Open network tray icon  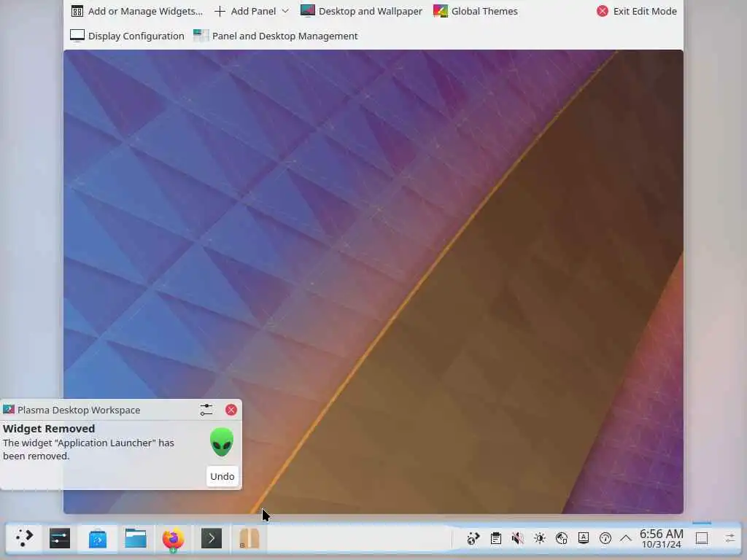pyautogui.click(x=562, y=539)
